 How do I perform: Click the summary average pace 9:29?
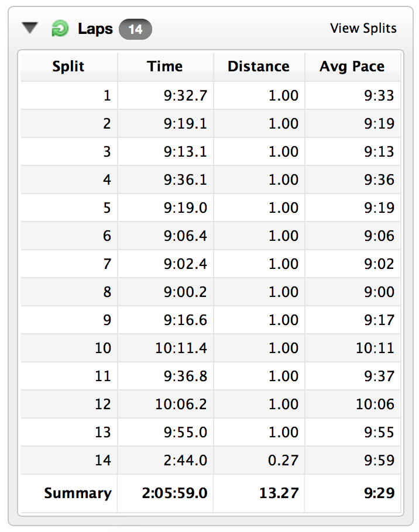(x=379, y=493)
